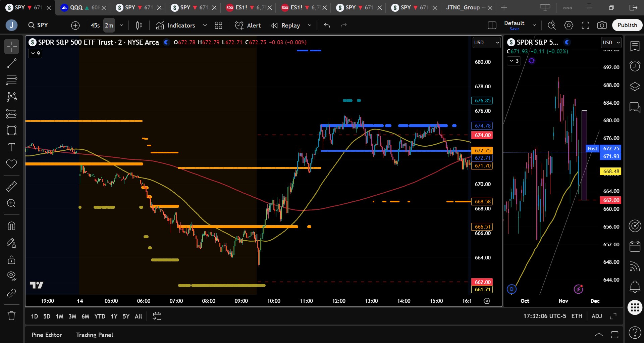Open the compare or add symbol button
The height and width of the screenshot is (344, 644).
75,26
